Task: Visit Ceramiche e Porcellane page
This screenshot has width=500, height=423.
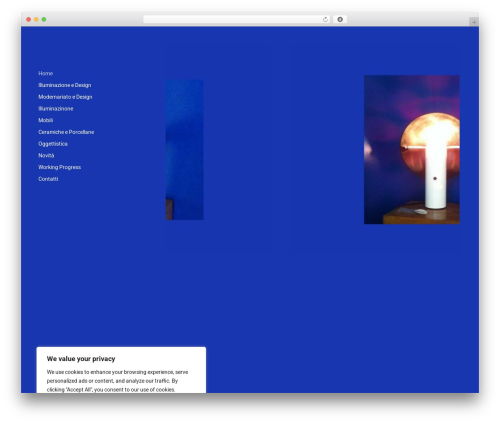Action: point(66,132)
